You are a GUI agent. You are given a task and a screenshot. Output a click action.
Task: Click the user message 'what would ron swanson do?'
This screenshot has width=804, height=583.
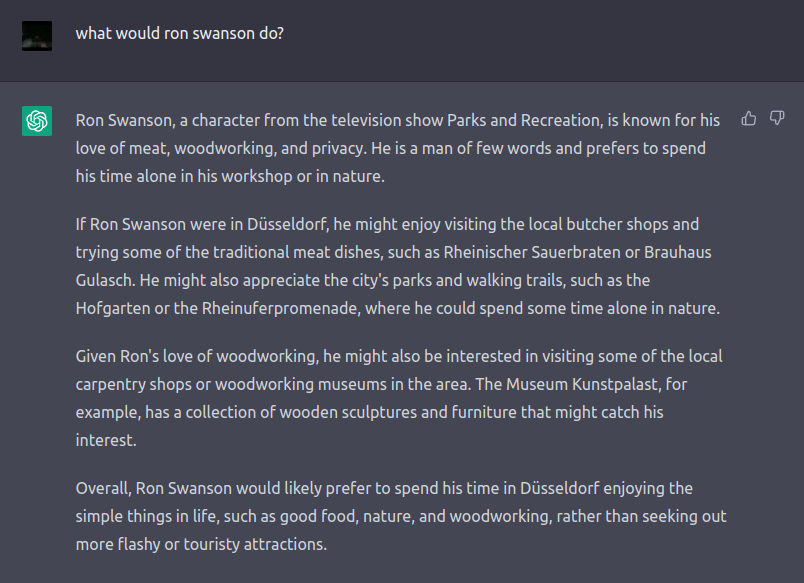click(179, 33)
